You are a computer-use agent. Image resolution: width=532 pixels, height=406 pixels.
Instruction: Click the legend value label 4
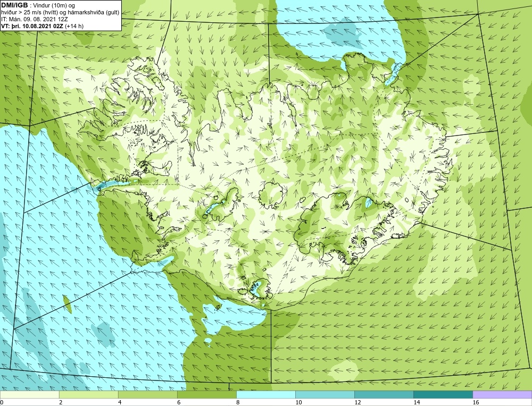[x=120, y=402]
